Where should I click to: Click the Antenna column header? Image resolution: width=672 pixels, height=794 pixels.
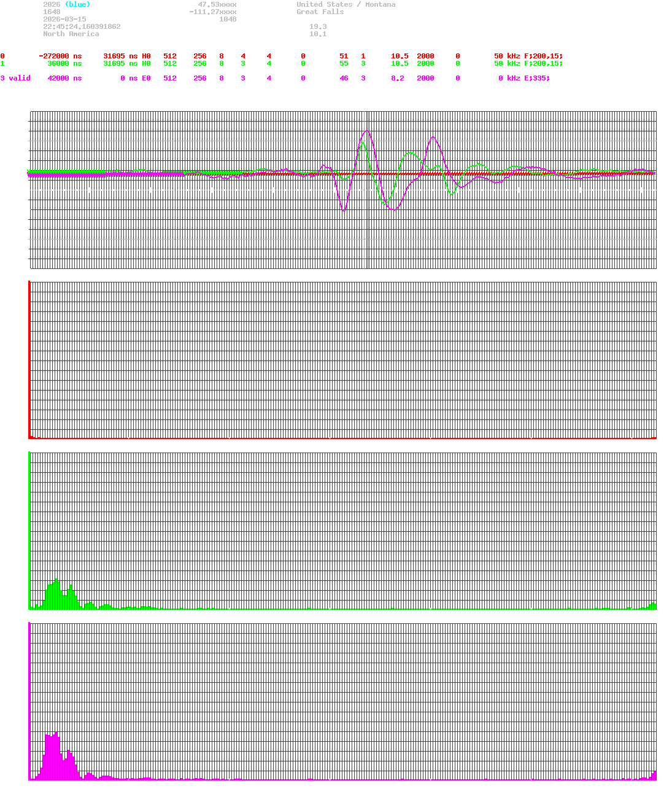[x=539, y=49]
